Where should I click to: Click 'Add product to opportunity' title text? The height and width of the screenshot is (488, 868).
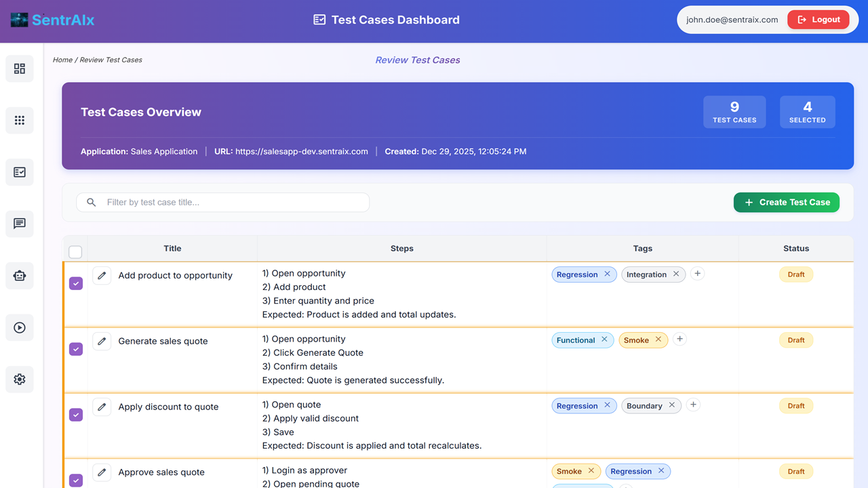pos(176,275)
